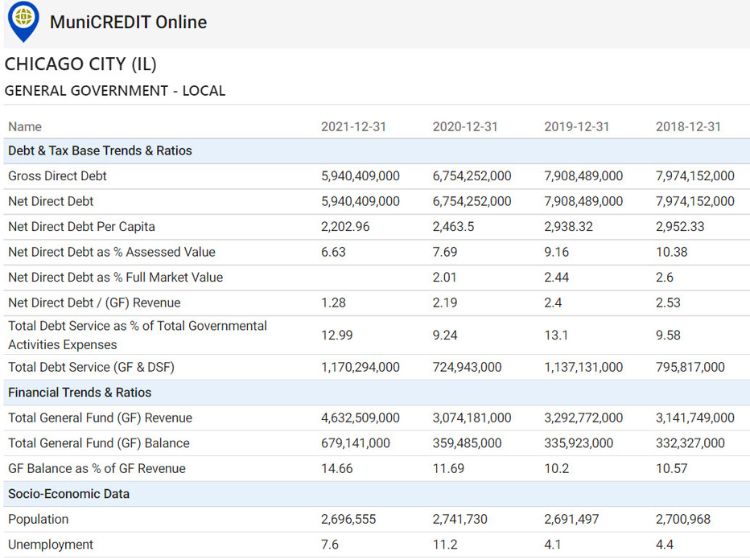750x558 pixels.
Task: Click population value 2,696,555
Action: (348, 519)
